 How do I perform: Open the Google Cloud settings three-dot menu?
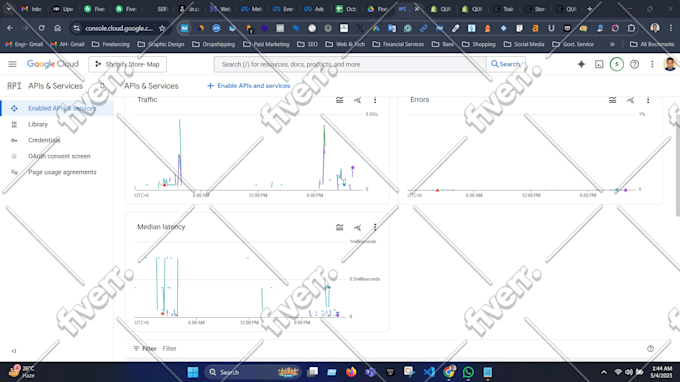(x=652, y=64)
